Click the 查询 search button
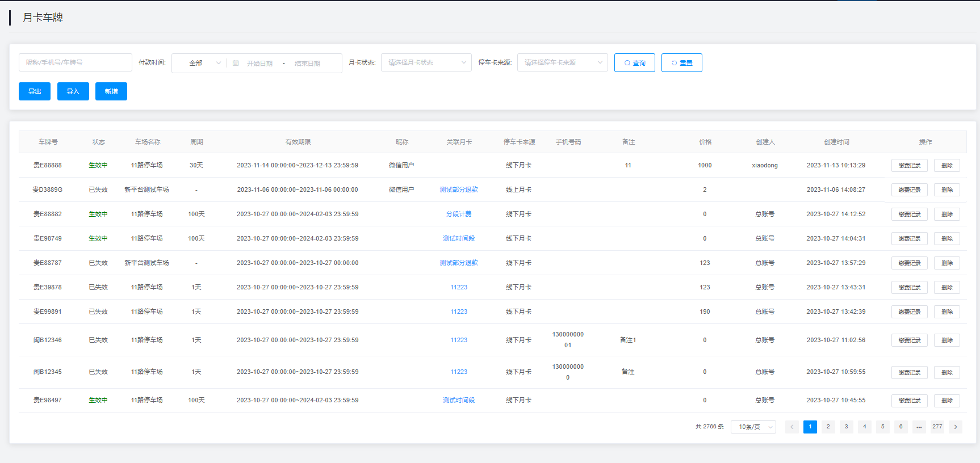The image size is (980, 463). pyautogui.click(x=634, y=63)
